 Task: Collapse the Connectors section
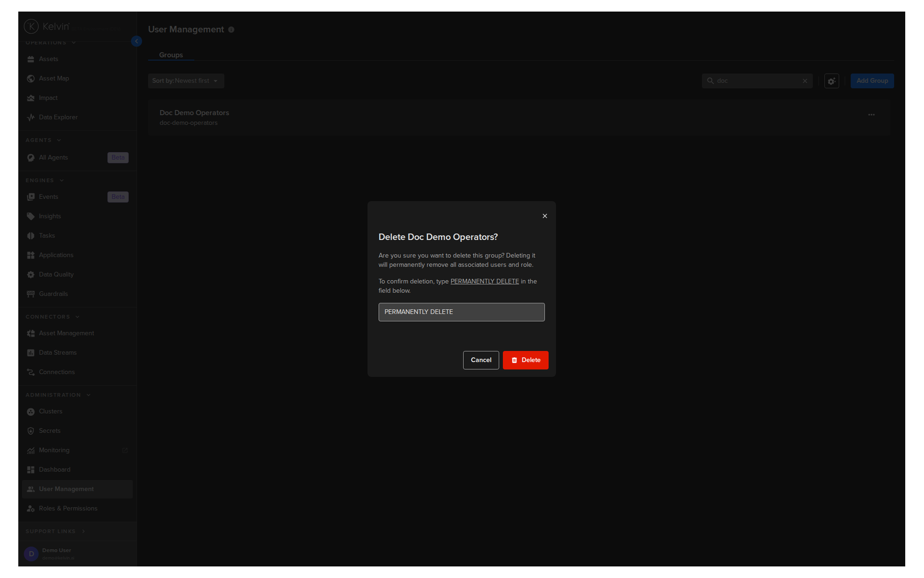click(x=52, y=317)
